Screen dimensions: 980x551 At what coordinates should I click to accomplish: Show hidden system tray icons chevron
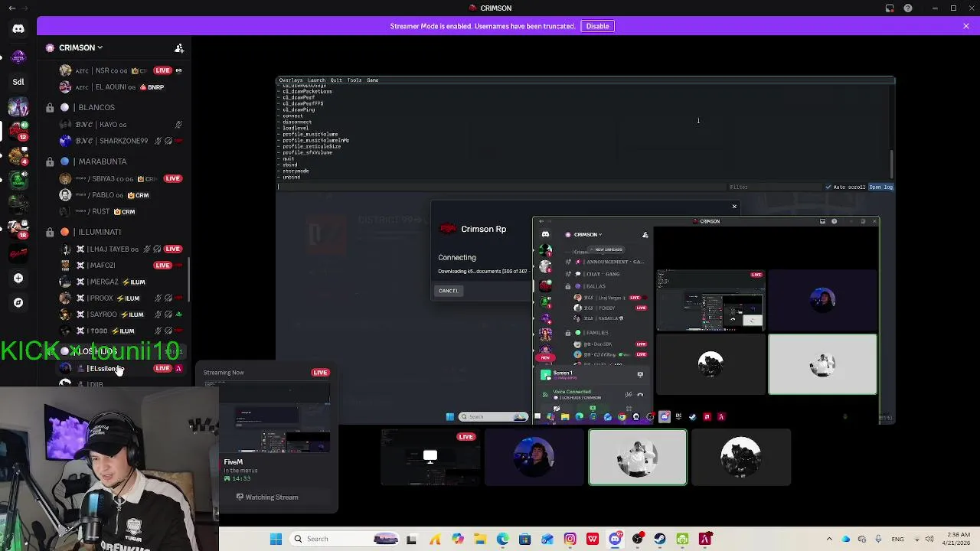(829, 539)
